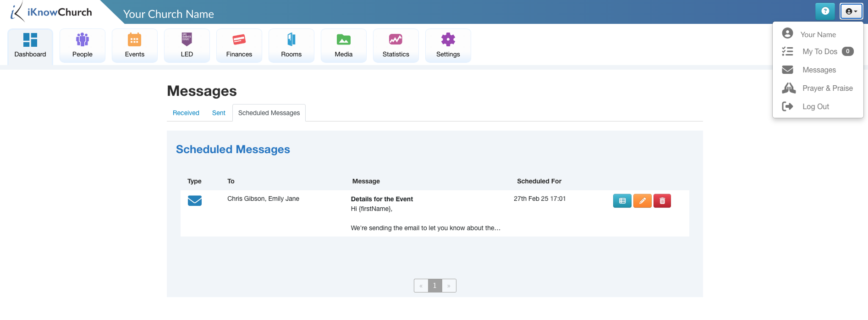Open the Rooms module
This screenshot has height=320, width=868.
click(291, 45)
